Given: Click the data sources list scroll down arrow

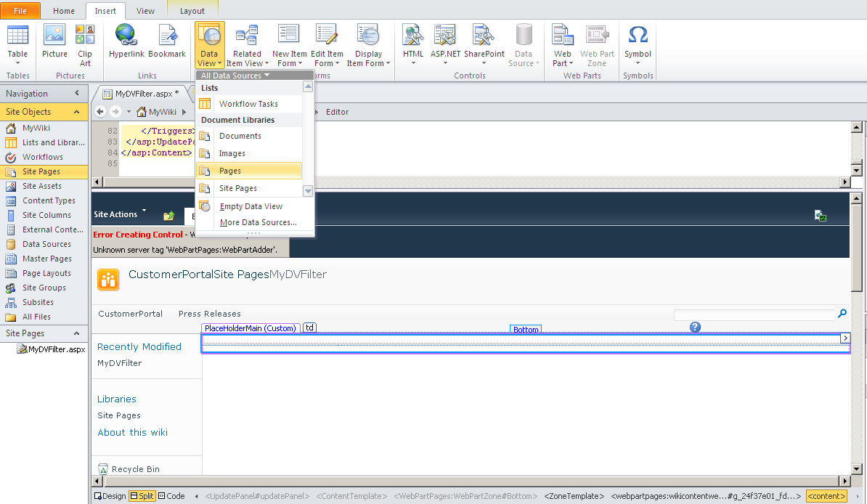Looking at the screenshot, I should [x=308, y=191].
